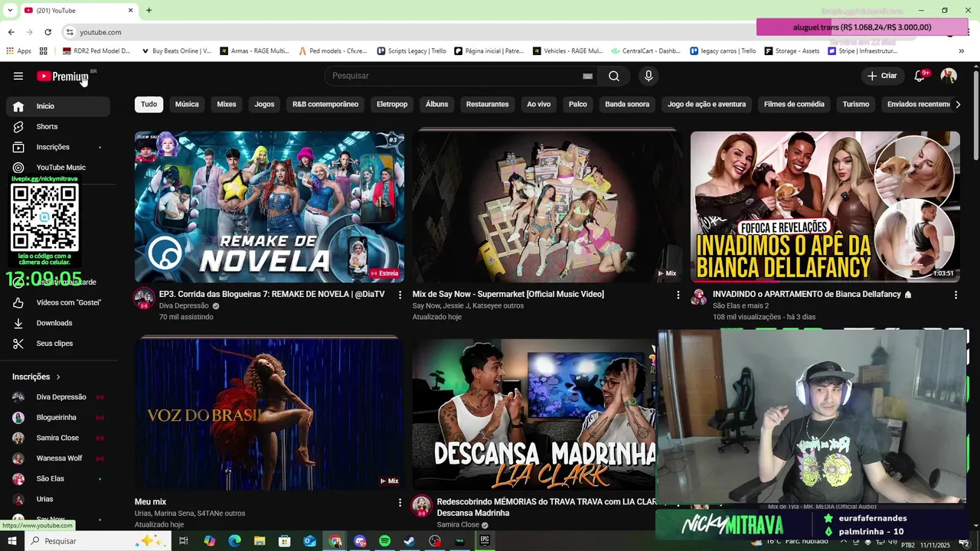Open options menu for Meu mix
Viewport: 980px width, 551px height.
click(x=400, y=503)
